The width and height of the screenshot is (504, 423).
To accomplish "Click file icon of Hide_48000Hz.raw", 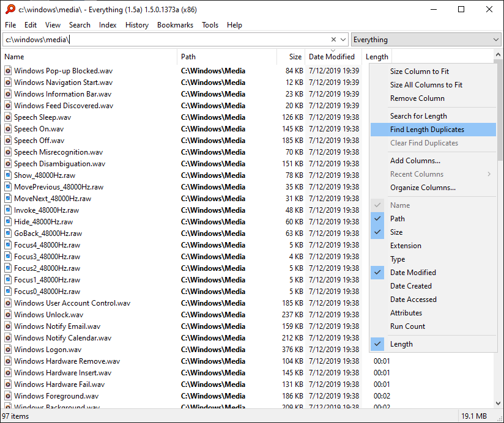I will tap(8, 222).
